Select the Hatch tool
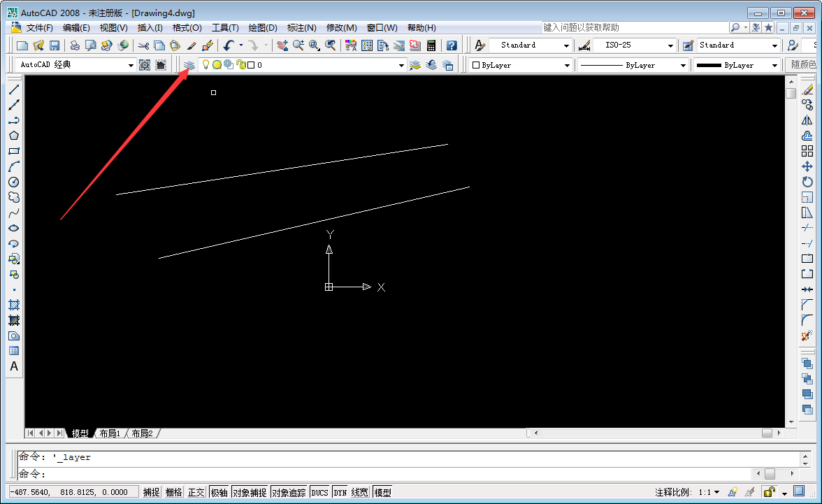The height and width of the screenshot is (504, 822). 14,305
